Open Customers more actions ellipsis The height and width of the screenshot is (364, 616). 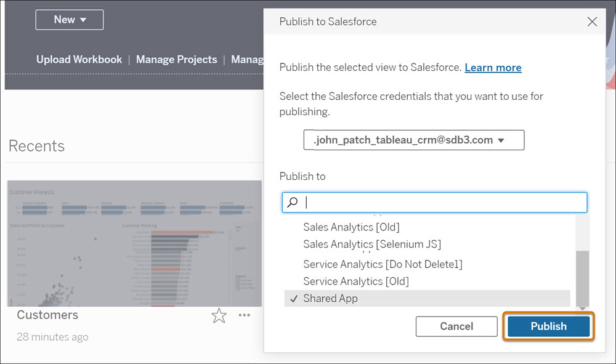click(x=245, y=315)
